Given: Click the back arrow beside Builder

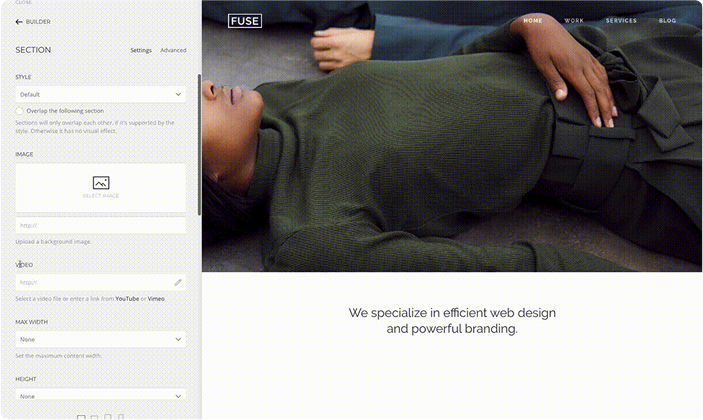Looking at the screenshot, I should [x=19, y=22].
